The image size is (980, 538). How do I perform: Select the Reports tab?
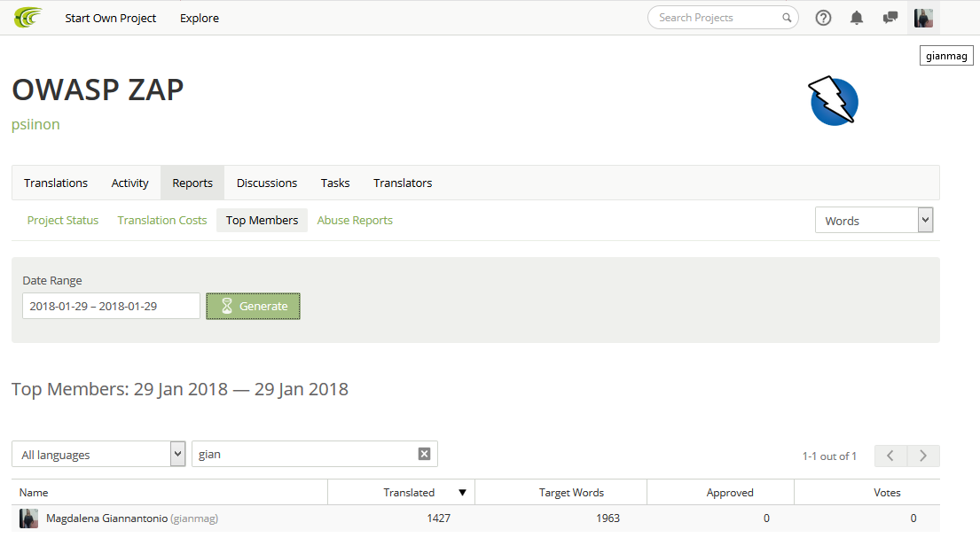pyautogui.click(x=192, y=183)
